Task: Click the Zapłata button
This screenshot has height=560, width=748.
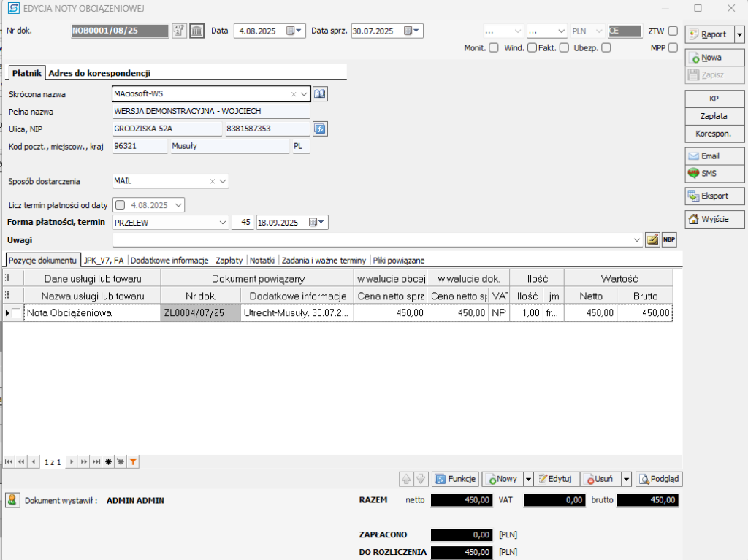Action: tap(714, 116)
